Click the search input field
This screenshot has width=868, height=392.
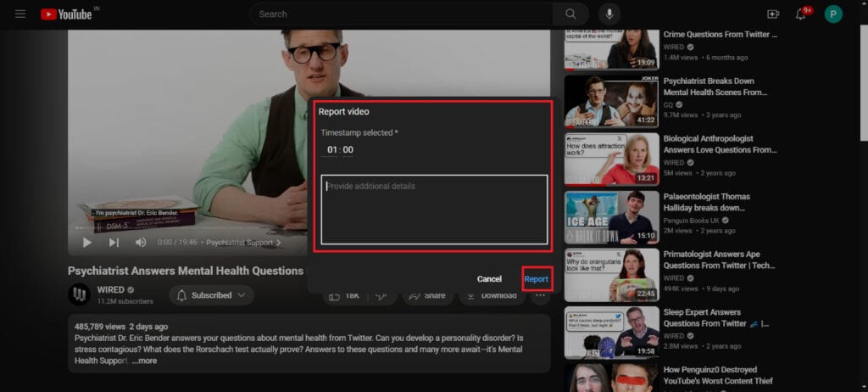point(401,14)
